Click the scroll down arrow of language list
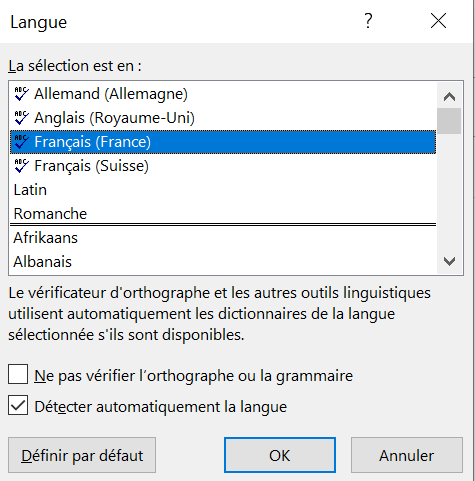 449,261
